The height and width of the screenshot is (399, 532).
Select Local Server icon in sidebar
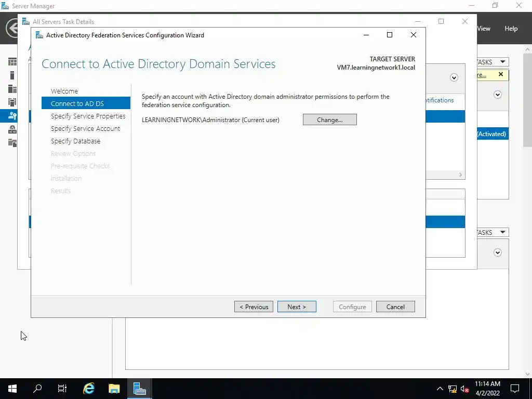[x=12, y=75]
